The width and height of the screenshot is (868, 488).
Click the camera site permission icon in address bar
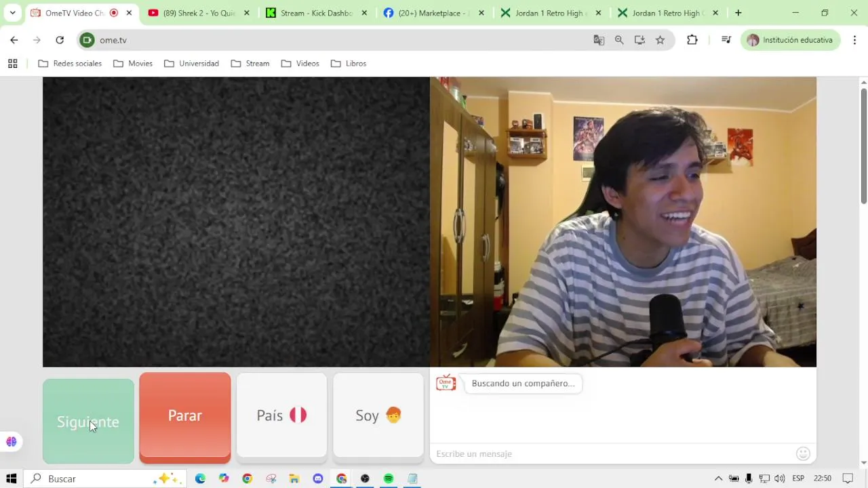tap(87, 40)
